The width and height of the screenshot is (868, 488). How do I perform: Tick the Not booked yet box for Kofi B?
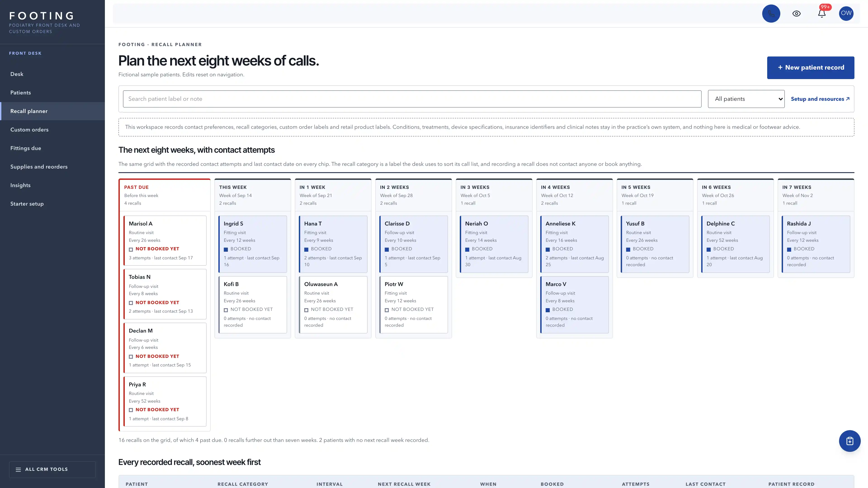(x=226, y=310)
